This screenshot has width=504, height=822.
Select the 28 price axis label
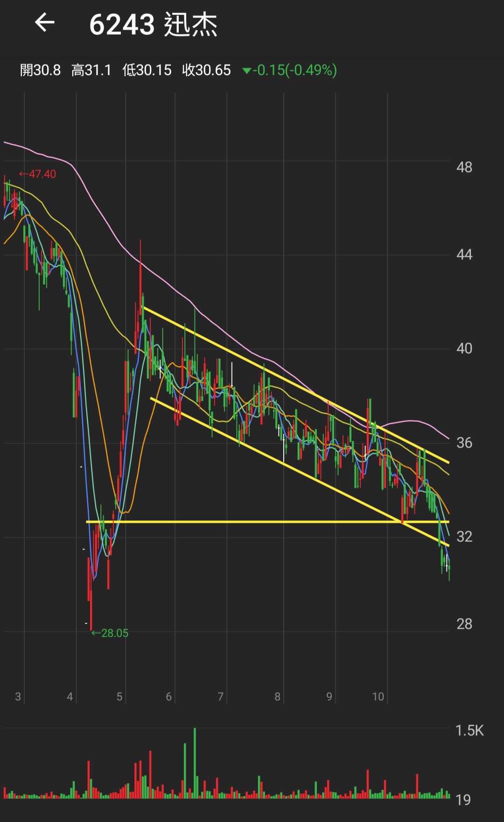(464, 624)
